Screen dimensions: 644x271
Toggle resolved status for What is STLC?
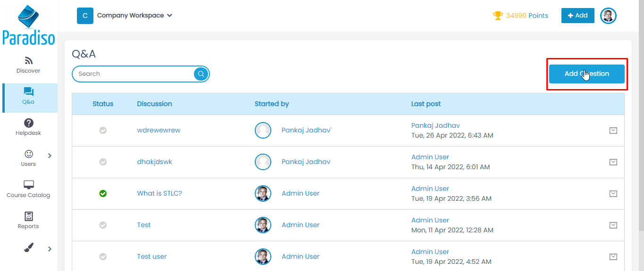point(103,193)
